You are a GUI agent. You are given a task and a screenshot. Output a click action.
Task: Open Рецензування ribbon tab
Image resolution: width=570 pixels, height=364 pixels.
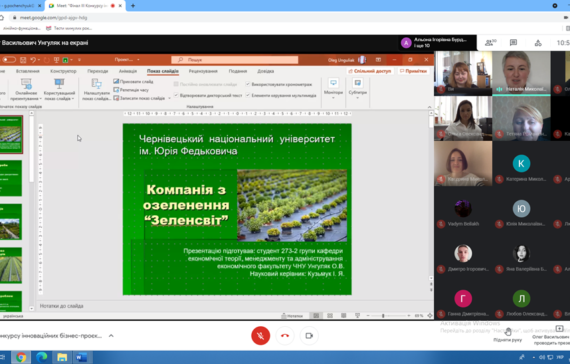(x=203, y=71)
